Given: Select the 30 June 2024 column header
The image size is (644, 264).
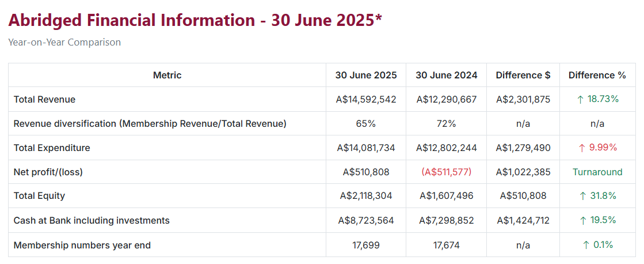Looking at the screenshot, I should [x=446, y=75].
